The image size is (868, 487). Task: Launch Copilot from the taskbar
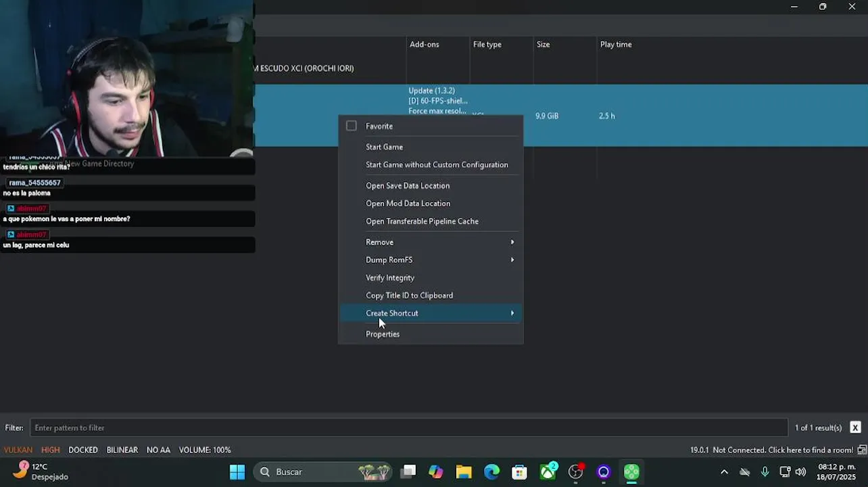436,472
